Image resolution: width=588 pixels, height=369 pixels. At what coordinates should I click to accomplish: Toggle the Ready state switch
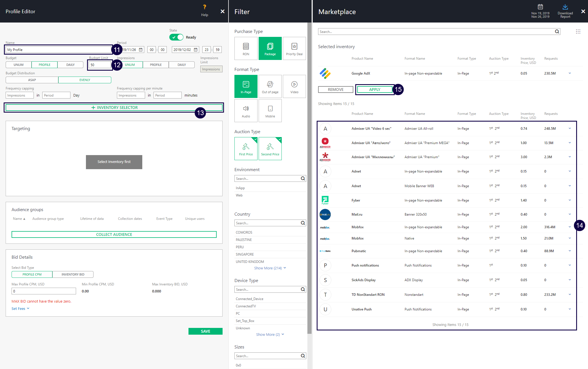176,37
